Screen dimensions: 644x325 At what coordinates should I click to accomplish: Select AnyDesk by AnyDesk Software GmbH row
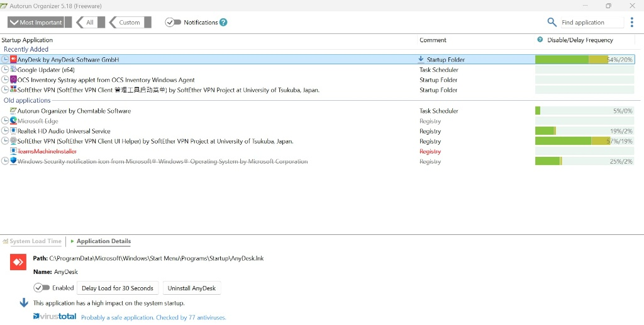[x=317, y=60]
